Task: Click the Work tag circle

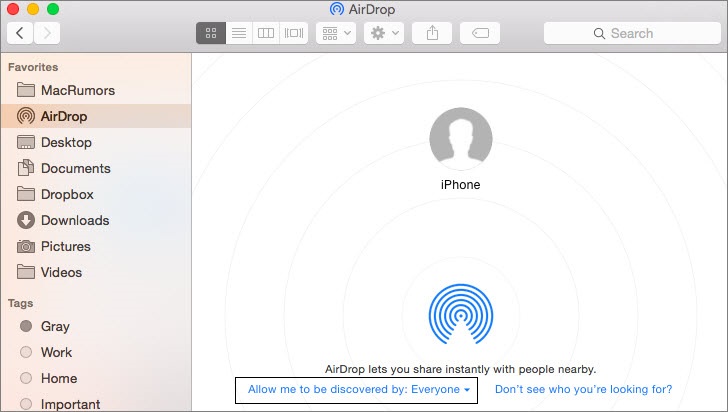Action: (26, 352)
